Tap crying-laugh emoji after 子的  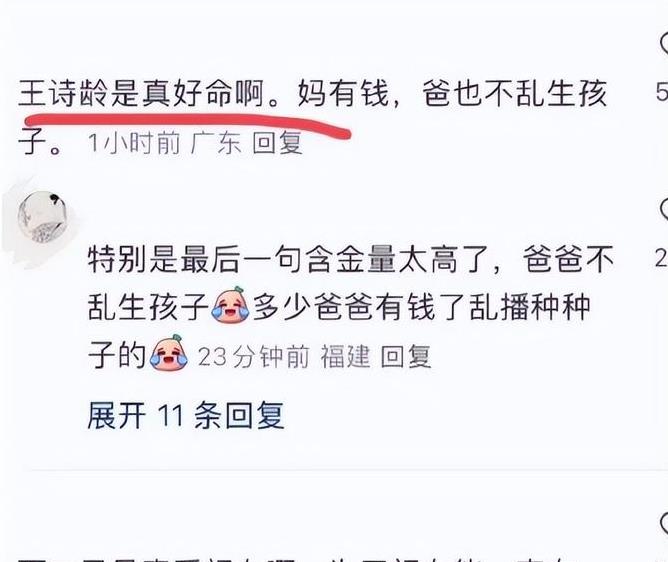(x=169, y=353)
